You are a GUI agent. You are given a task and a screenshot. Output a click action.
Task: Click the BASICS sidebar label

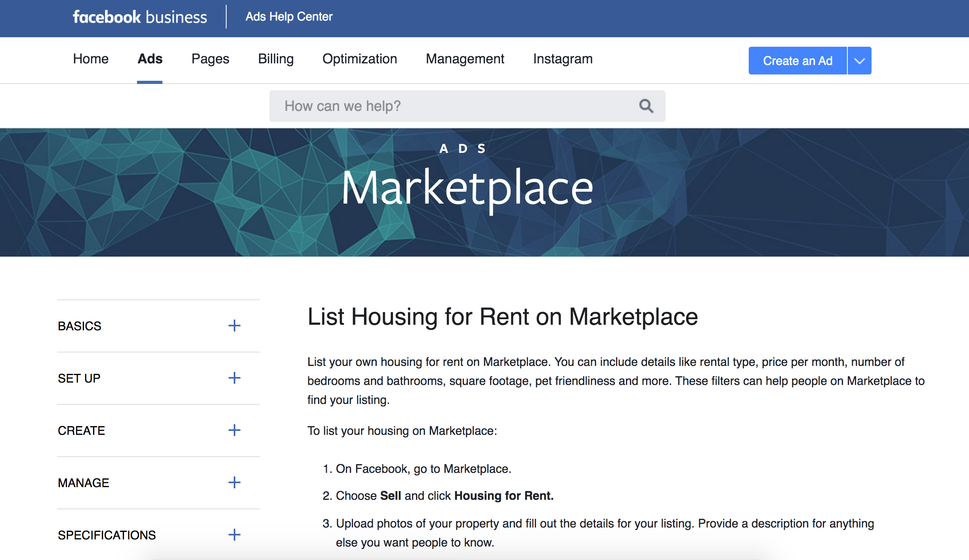(80, 326)
